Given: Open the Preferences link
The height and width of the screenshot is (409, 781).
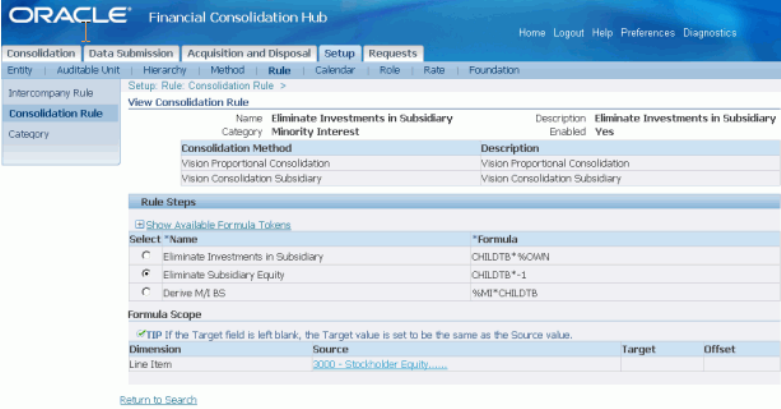Looking at the screenshot, I should (x=648, y=33).
